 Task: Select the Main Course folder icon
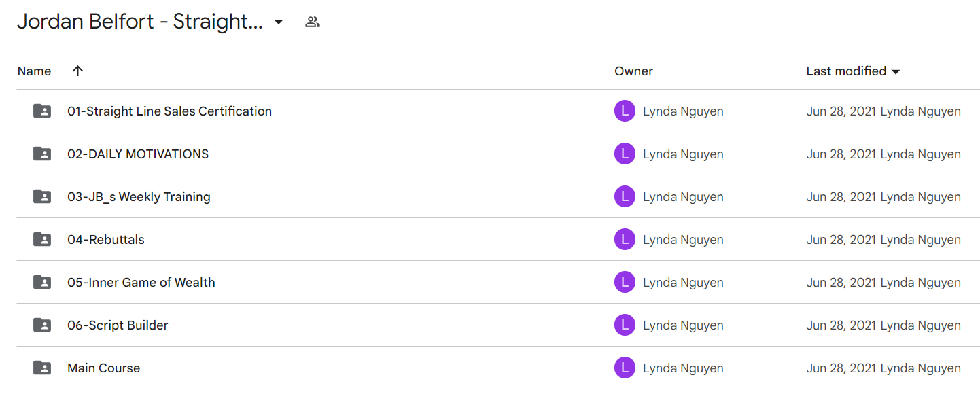[x=42, y=368]
